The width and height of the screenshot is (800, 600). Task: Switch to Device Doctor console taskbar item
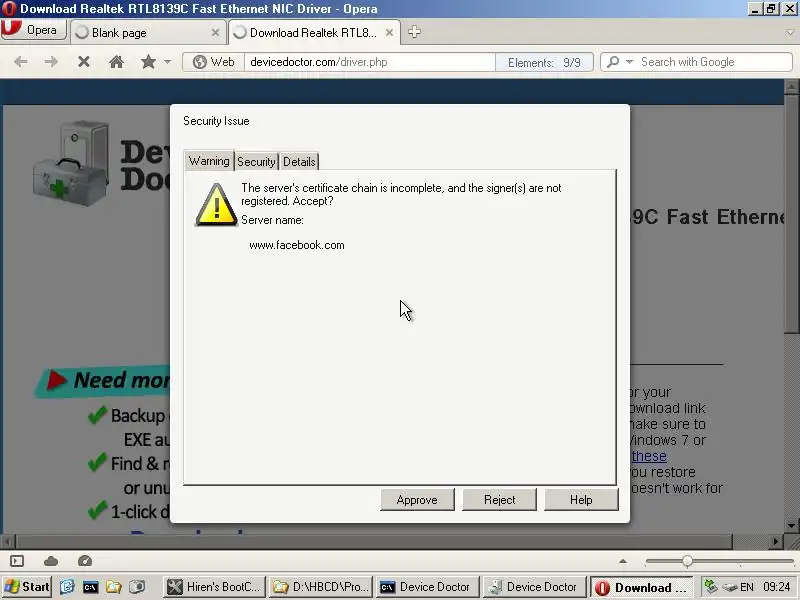coord(428,587)
